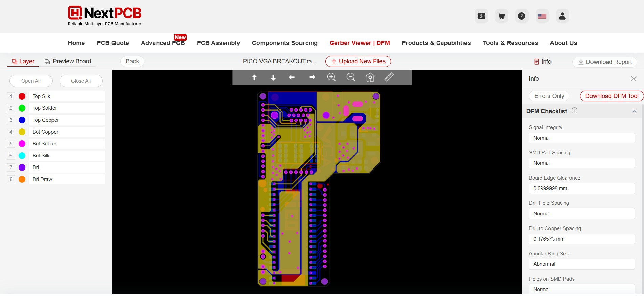Open the language flag selector
Viewport: 644px width, 299px height.
(542, 16)
